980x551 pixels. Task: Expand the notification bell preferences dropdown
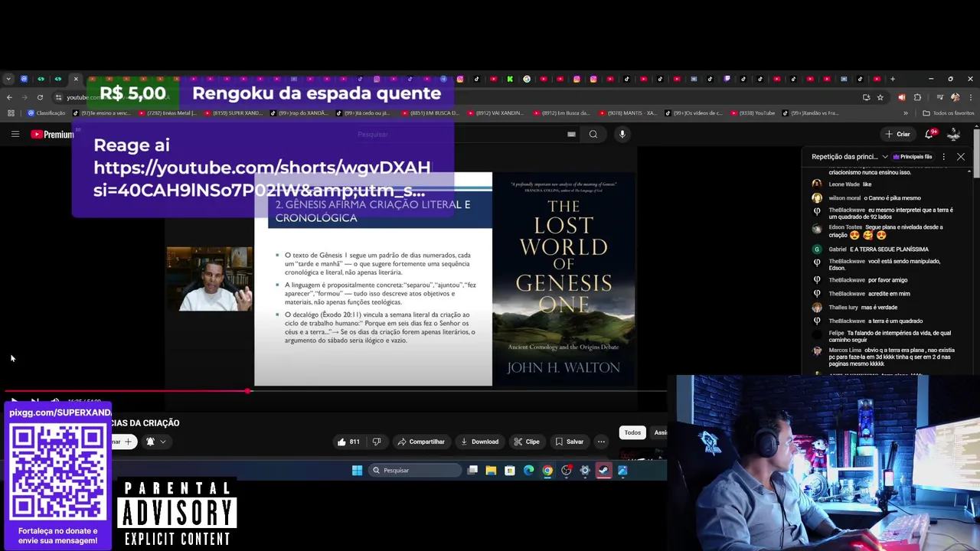[155, 442]
